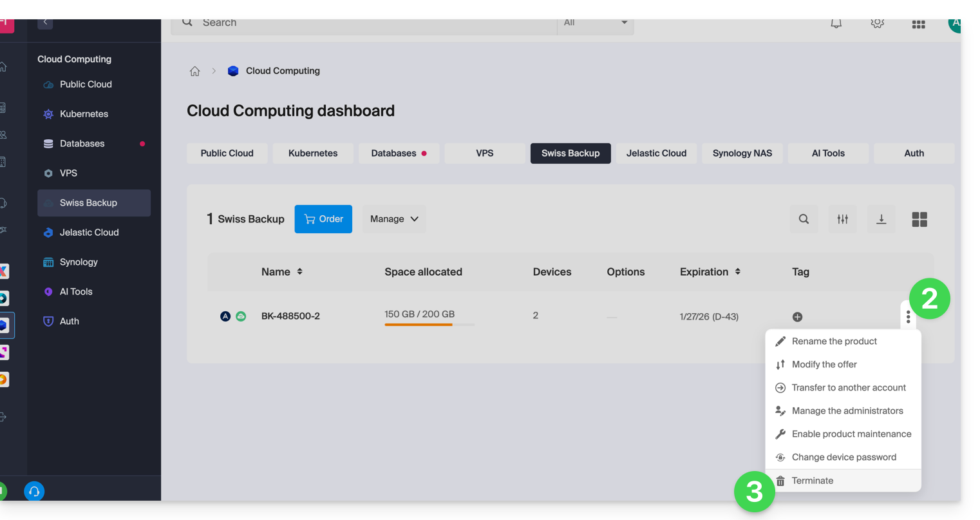Open the apps grid icon in header
This screenshot has height=520, width=980.
tap(918, 24)
